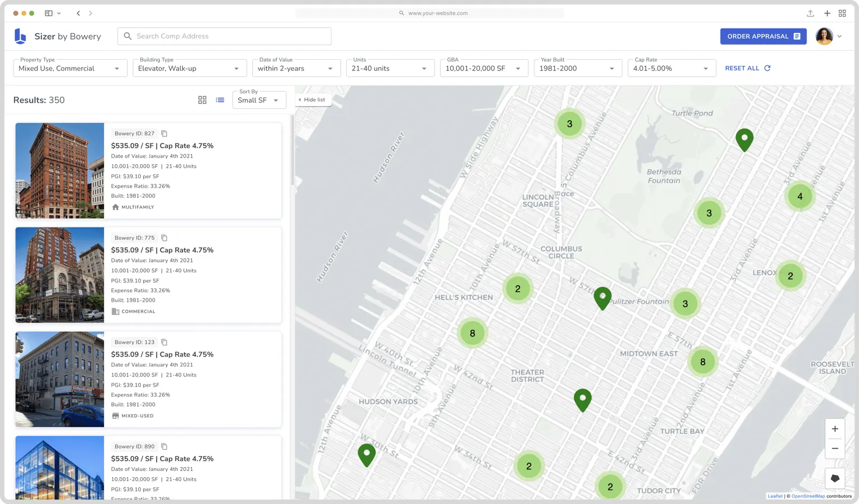Select the map pin near W 30th St
859x504 pixels.
coord(367,455)
